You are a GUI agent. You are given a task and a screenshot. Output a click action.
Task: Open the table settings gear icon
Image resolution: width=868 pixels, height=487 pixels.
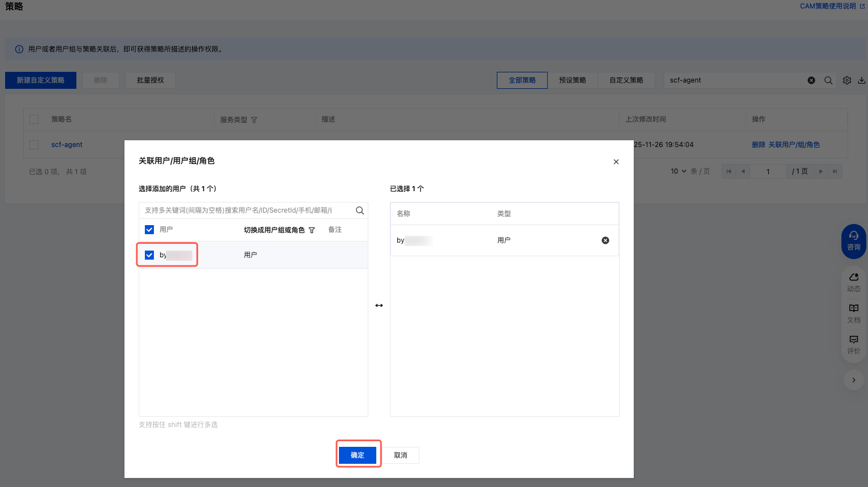[x=846, y=80]
